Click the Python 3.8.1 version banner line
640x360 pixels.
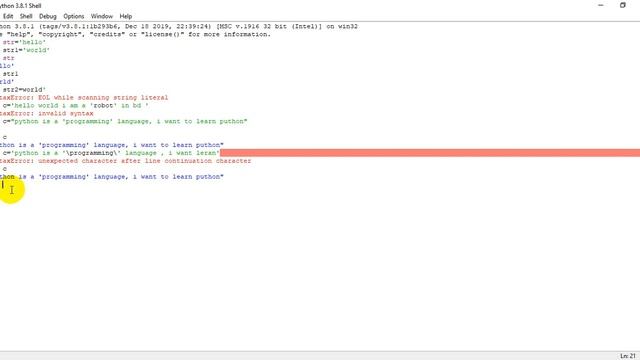coord(179,27)
